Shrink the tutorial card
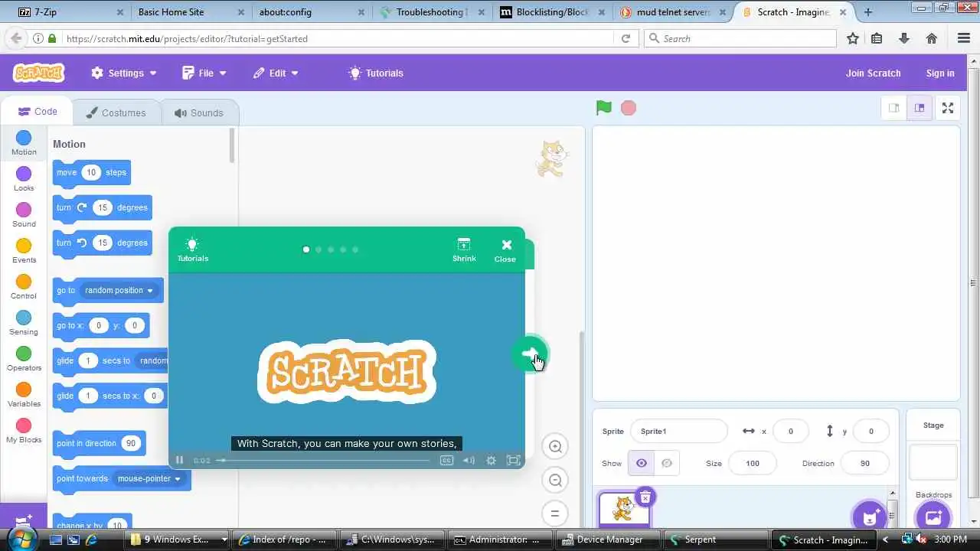980x551 pixels. click(x=464, y=249)
